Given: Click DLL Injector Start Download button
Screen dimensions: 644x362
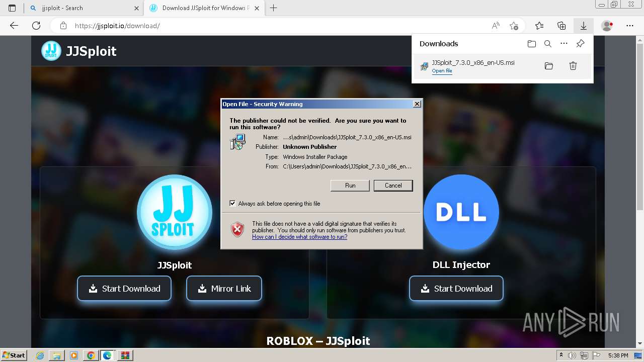Looking at the screenshot, I should click(456, 289).
